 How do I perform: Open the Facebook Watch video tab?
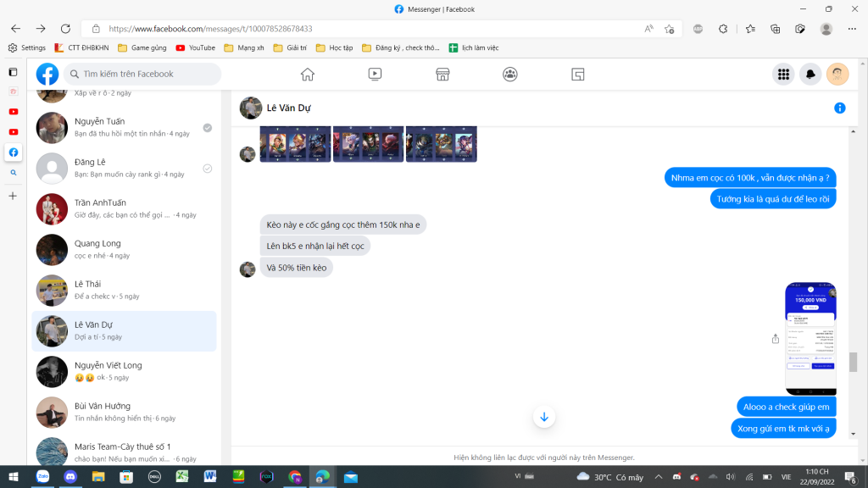tap(375, 75)
